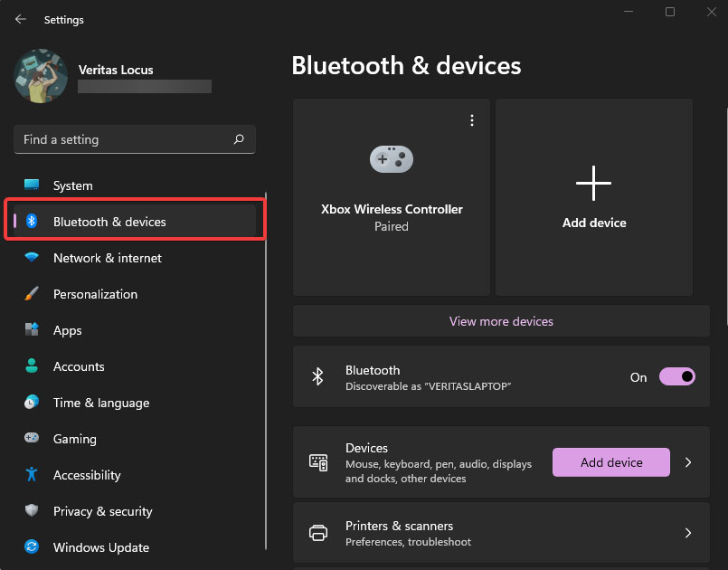Go to Accounts settings
The height and width of the screenshot is (570, 728).
click(x=79, y=366)
